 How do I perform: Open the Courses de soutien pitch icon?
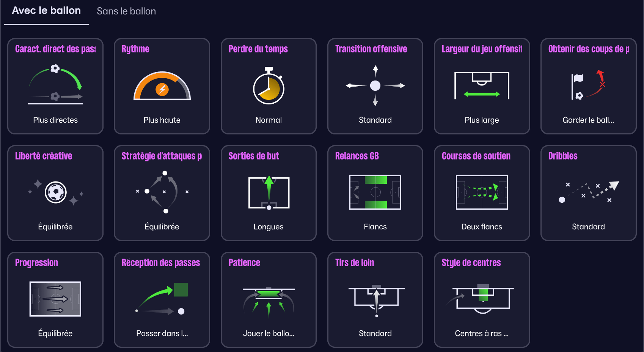(x=482, y=192)
